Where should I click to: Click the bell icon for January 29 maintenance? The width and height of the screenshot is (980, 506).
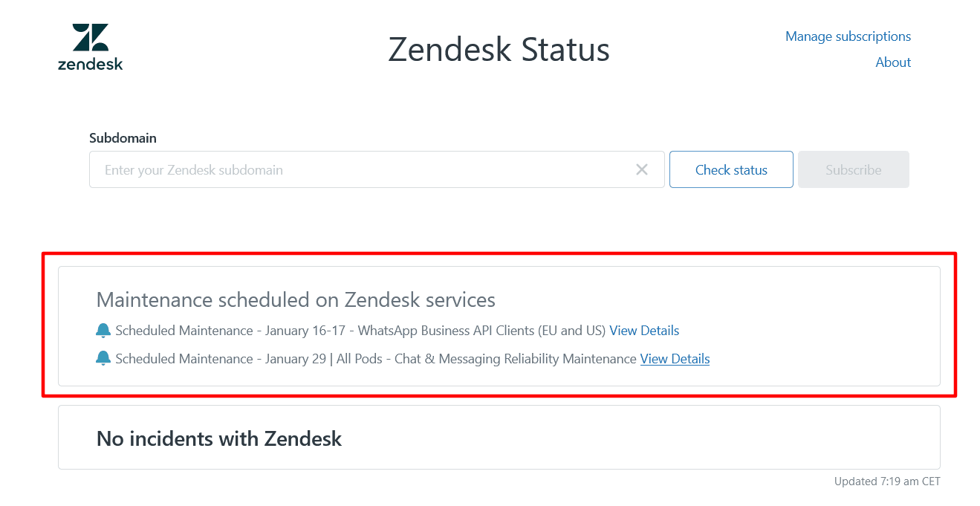103,359
